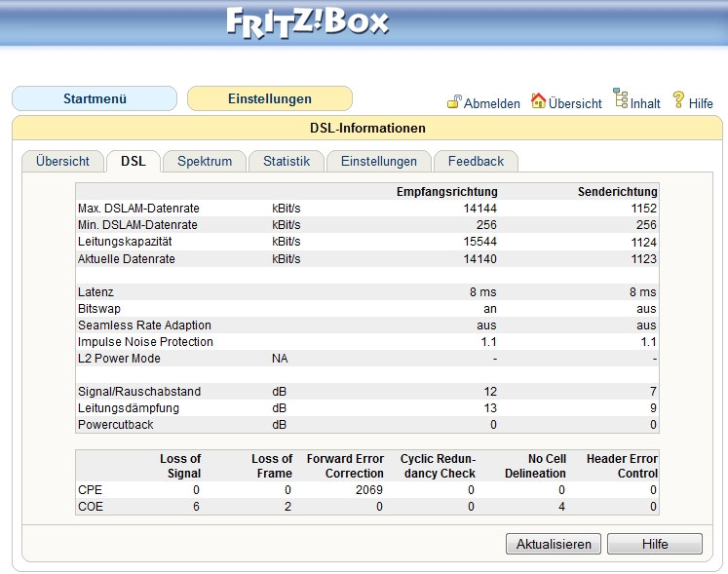Click the Aktuelle Datenrate label

coord(127,259)
